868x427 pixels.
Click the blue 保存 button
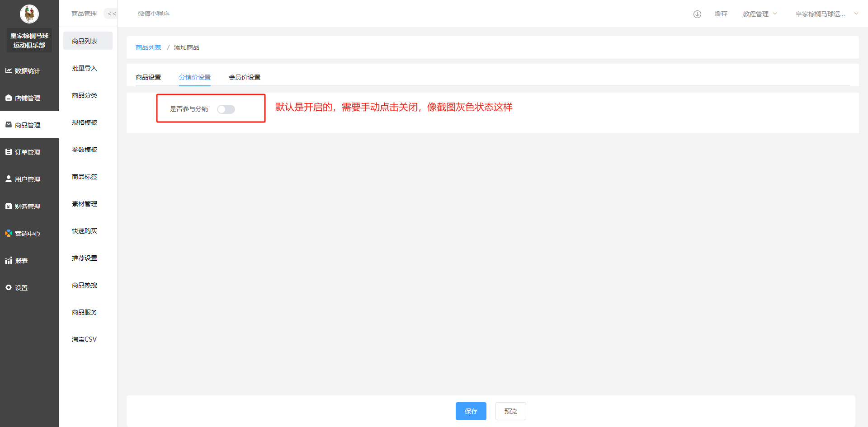[471, 411]
